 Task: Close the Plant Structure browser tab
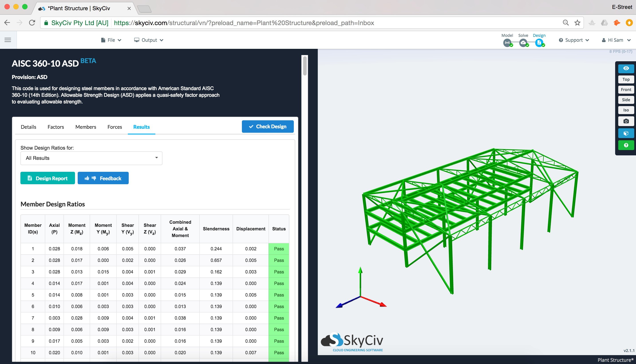click(x=129, y=8)
